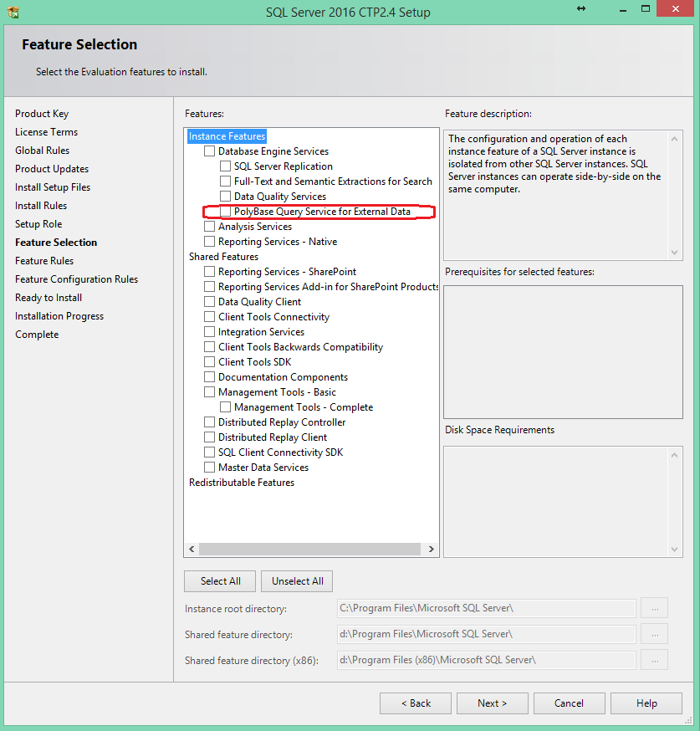Tick Reporting Services - Native checkbox
The height and width of the screenshot is (731, 700).
(210, 241)
